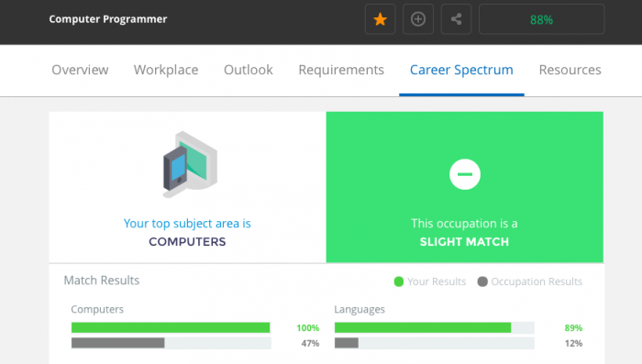This screenshot has width=642, height=364.
Task: Click the plus circle add icon
Action: pos(418,19)
